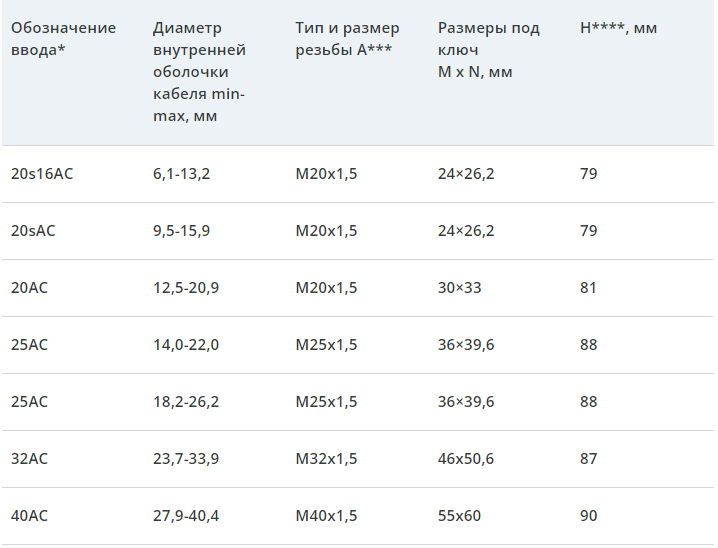
Task: Click the 40AC designation cell
Action: tap(29, 516)
